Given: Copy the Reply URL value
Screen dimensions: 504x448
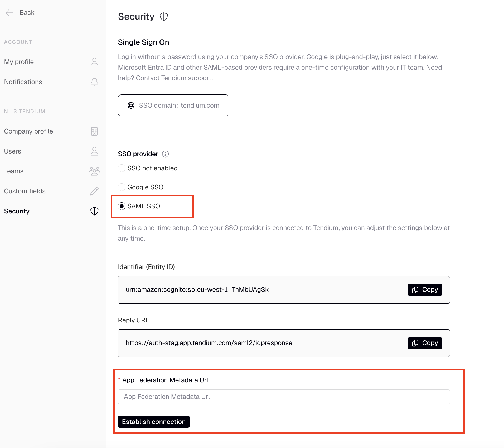Looking at the screenshot, I should (424, 343).
